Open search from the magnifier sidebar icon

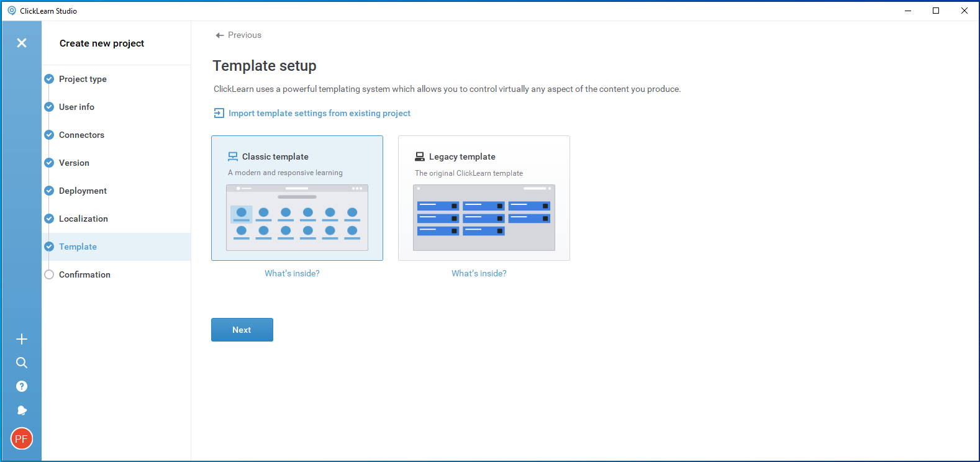click(22, 363)
